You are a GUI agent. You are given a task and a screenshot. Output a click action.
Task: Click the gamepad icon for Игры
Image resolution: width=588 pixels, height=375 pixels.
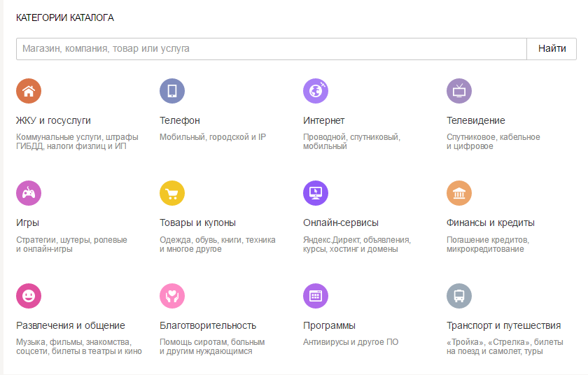click(x=29, y=193)
